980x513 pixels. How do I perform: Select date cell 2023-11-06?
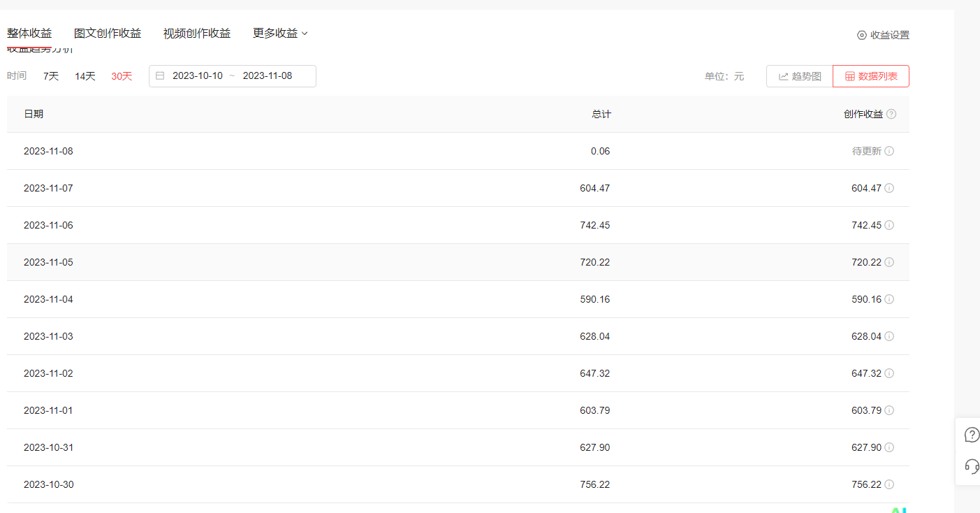click(x=48, y=225)
